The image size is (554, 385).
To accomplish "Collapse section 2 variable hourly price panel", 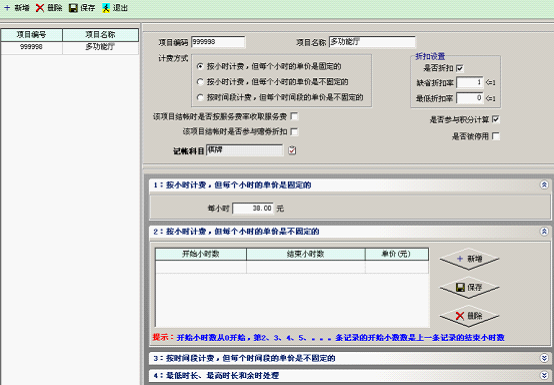I will 544,231.
